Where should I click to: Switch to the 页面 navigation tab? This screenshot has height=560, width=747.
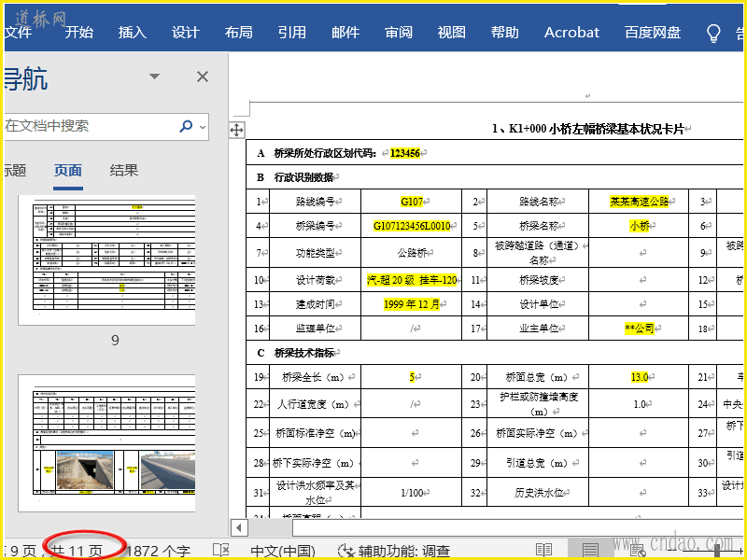click(68, 171)
